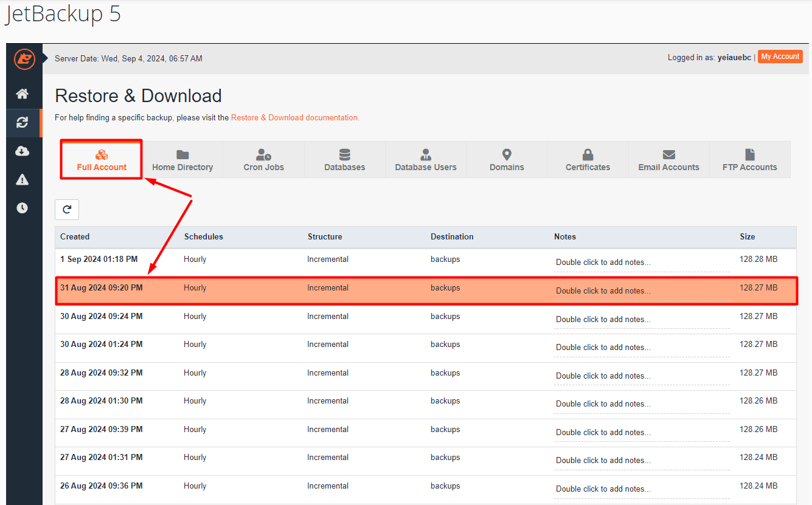Click notes field for 1 Sep 2024 backup
Viewport: 812px width, 505px height.
coord(641,263)
